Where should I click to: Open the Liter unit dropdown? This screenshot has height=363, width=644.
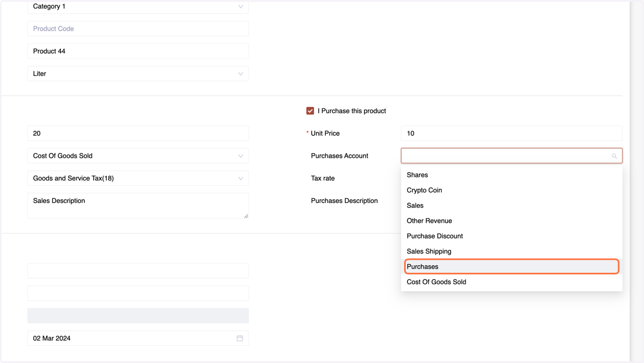click(138, 74)
